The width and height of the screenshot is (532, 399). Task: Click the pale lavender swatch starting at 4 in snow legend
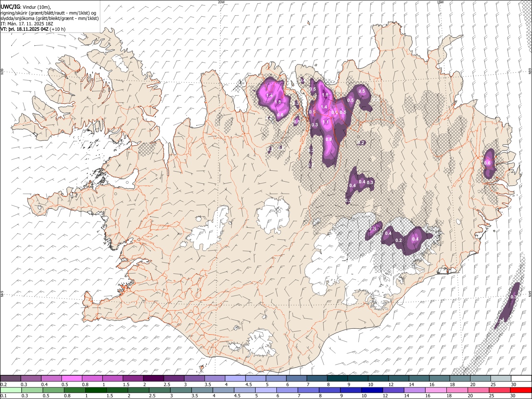235,378
